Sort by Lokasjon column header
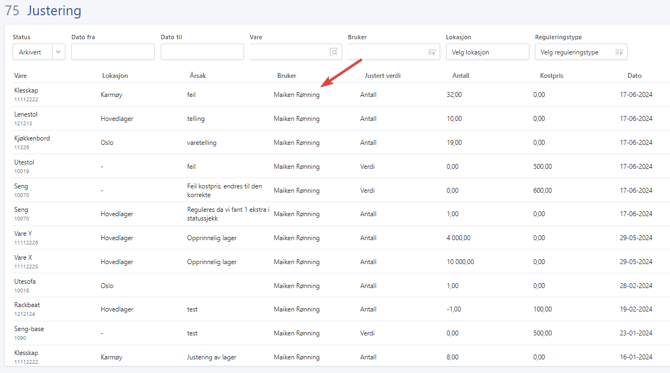The height and width of the screenshot is (373, 670). [x=115, y=76]
